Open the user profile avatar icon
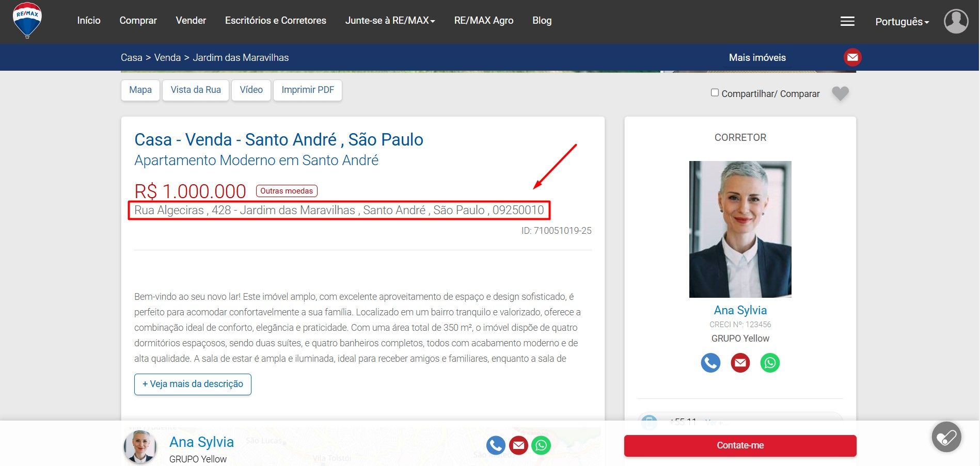 click(956, 21)
